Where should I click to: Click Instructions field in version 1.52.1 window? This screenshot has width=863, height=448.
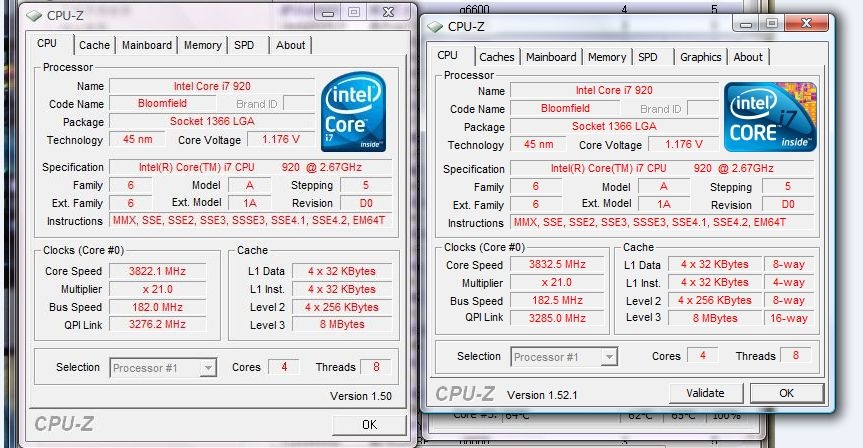[x=662, y=222]
